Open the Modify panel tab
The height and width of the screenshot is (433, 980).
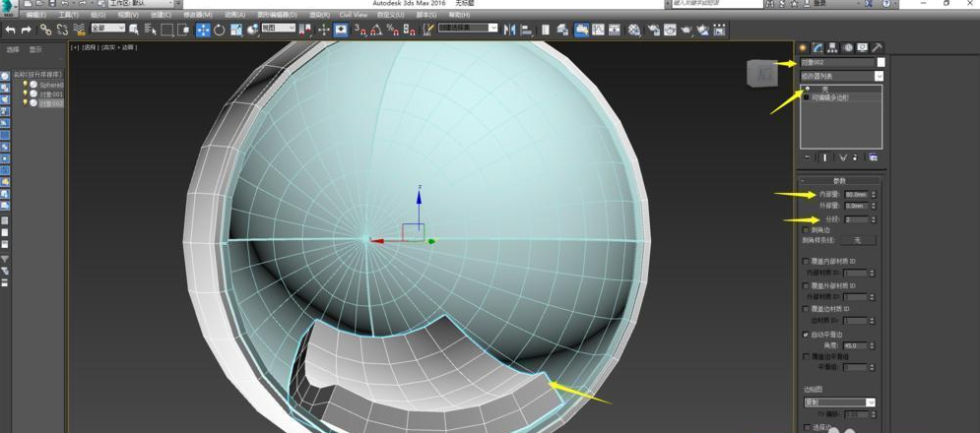tap(817, 47)
